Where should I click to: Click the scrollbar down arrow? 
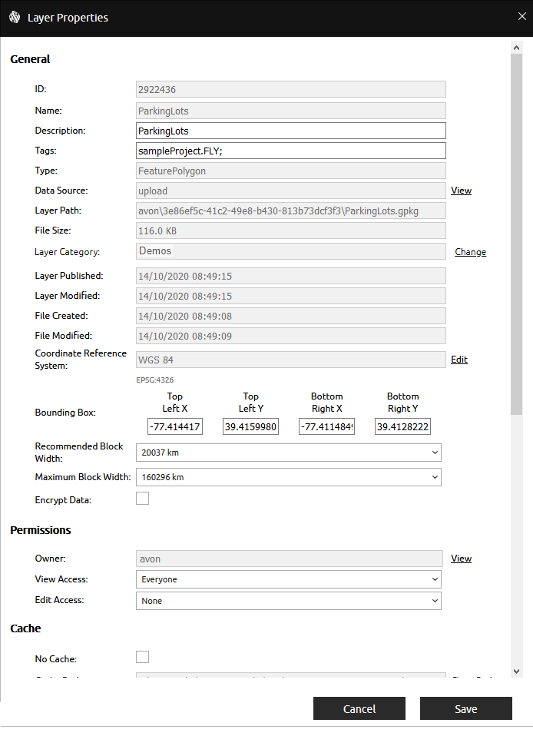point(516,671)
